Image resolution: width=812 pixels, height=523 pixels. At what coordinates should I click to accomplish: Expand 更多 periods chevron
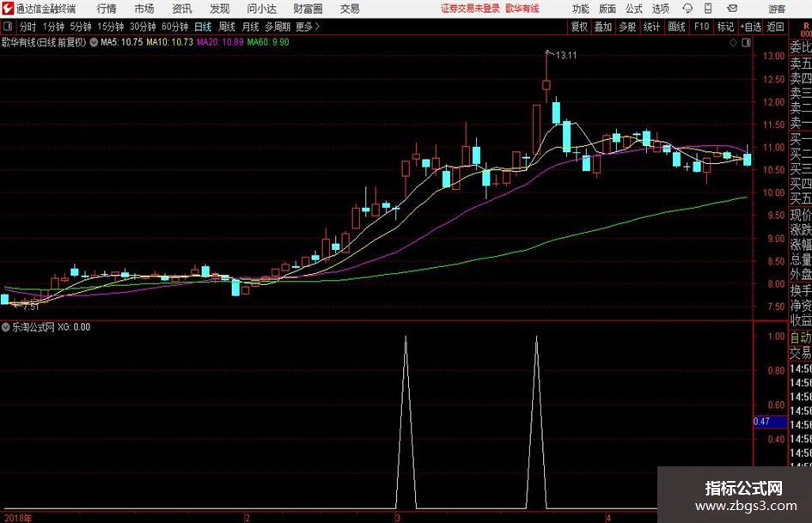(x=317, y=27)
